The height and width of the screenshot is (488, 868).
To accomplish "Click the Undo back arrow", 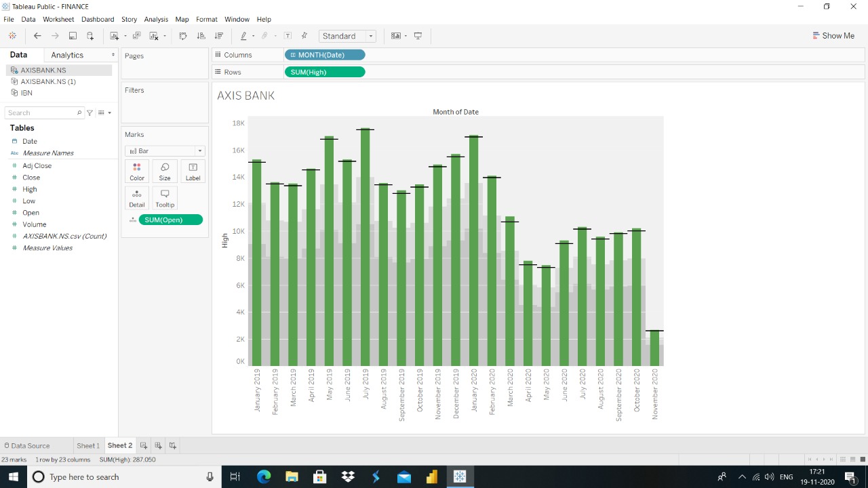I will pos(37,36).
